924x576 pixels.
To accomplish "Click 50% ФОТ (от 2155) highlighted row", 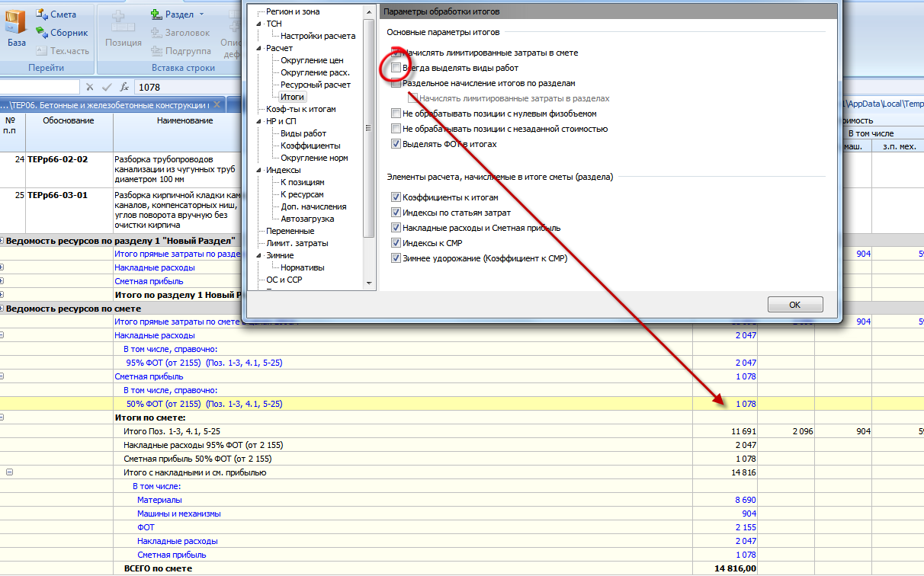I will pos(204,404).
